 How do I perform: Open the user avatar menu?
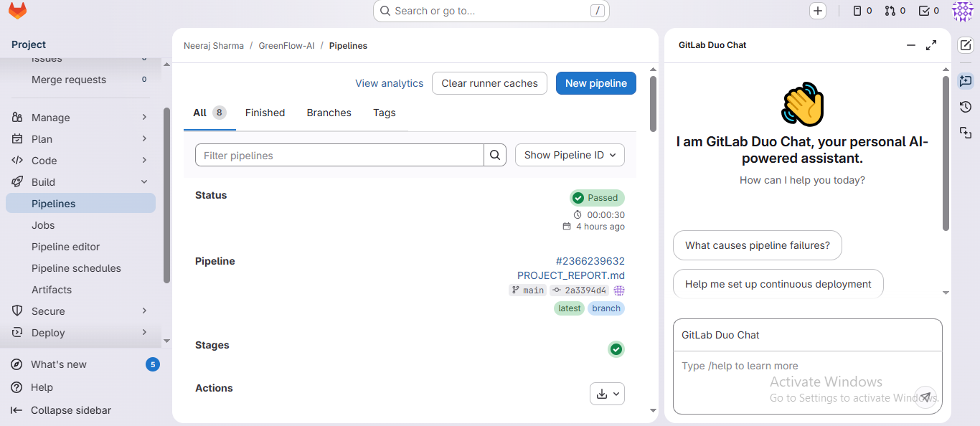[x=962, y=11]
